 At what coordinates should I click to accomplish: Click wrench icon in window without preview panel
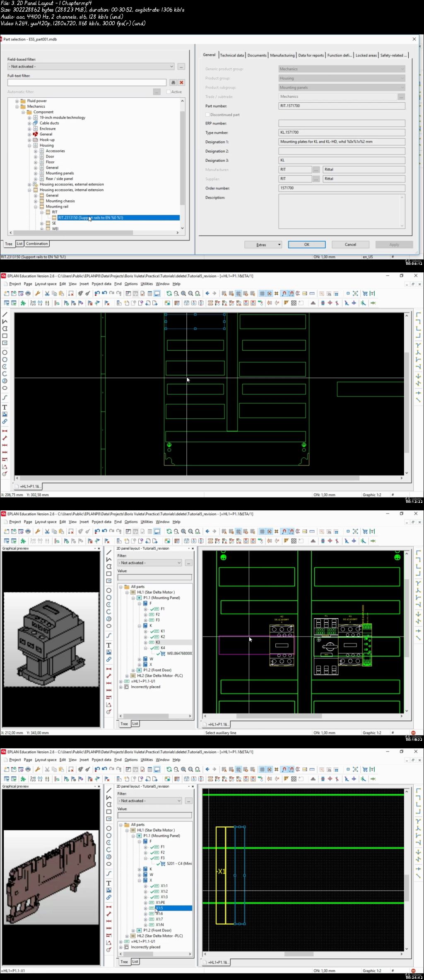click(x=38, y=293)
